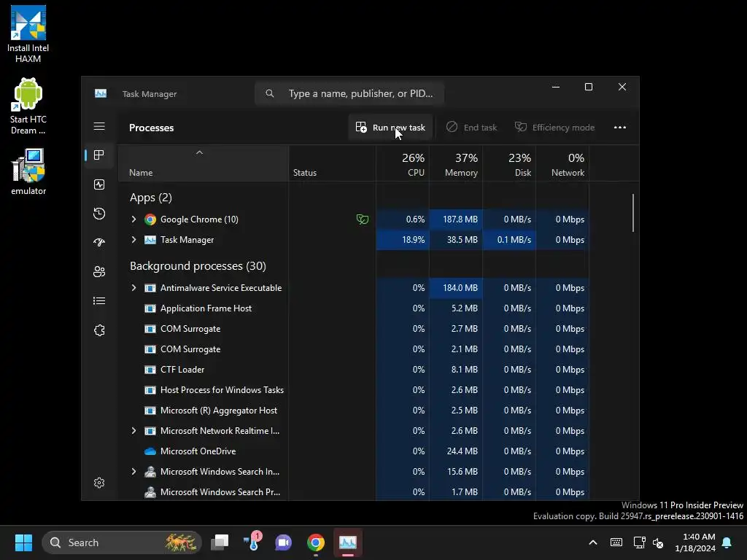Click the Task Manager row chart icon
This screenshot has height=560, width=747.
click(x=150, y=240)
